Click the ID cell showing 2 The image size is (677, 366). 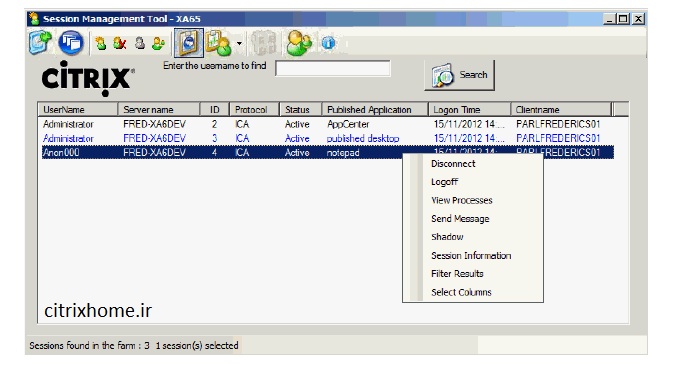214,124
